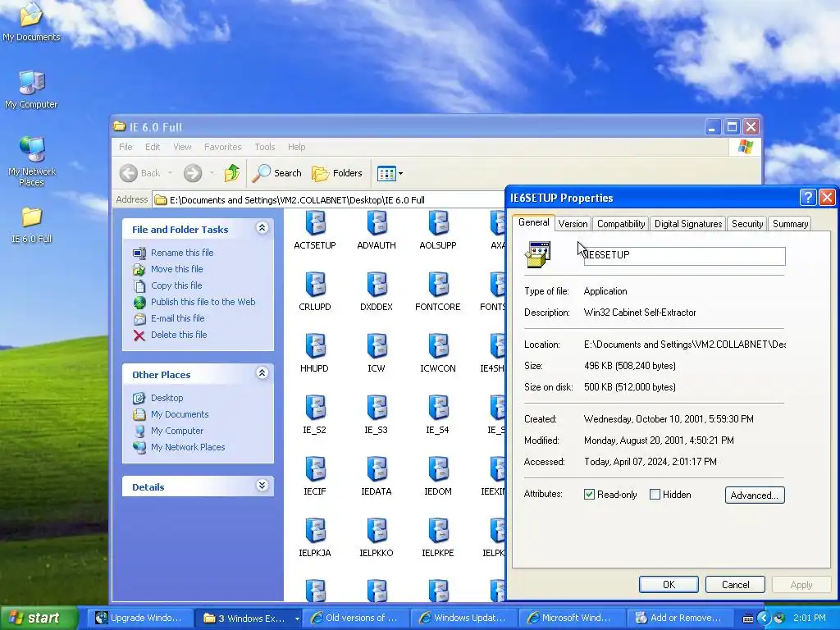Switch to the Compatibility tab
840x630 pixels.
[621, 224]
